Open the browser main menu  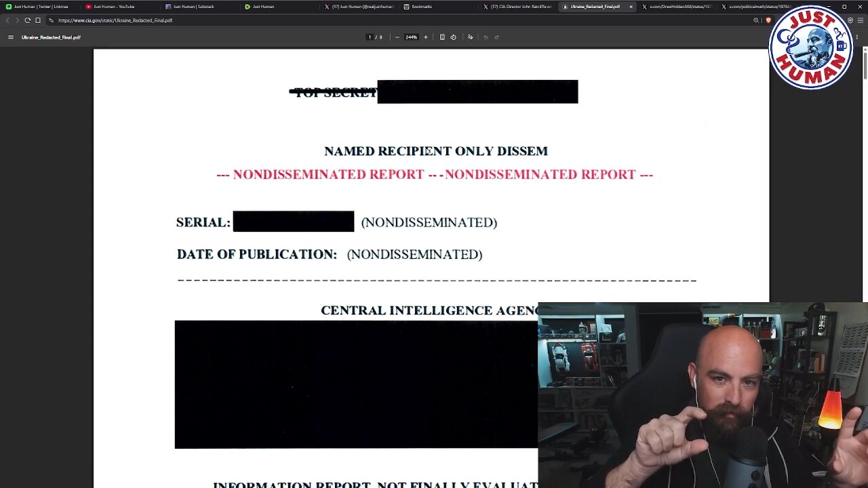pyautogui.click(x=861, y=20)
